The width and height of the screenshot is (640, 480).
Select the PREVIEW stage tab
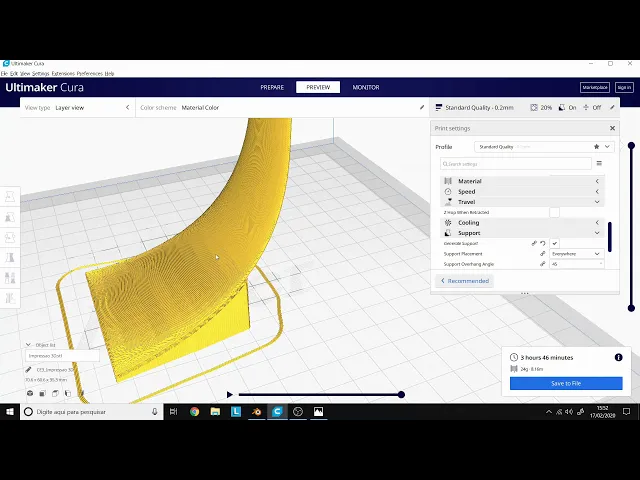(318, 87)
